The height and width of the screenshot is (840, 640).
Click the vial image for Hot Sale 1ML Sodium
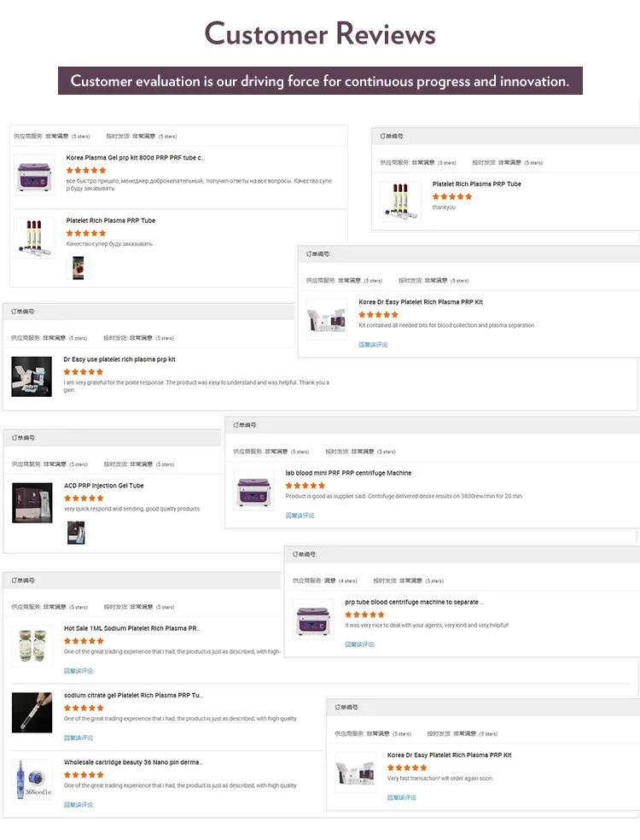[x=32, y=645]
